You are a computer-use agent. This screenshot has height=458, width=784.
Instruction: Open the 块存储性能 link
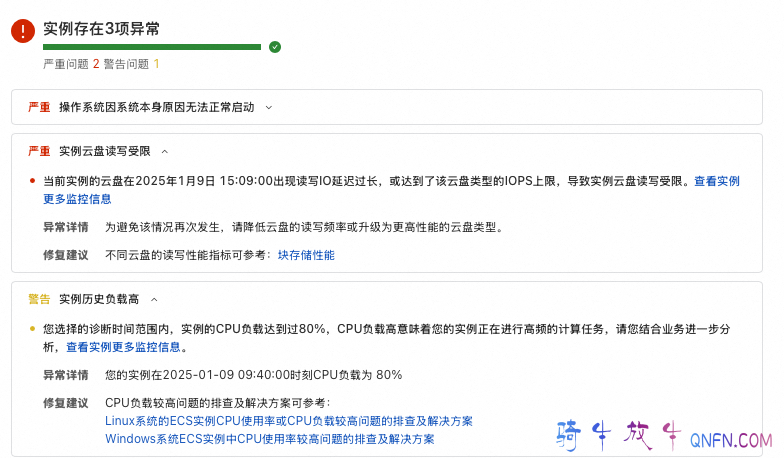[306, 255]
